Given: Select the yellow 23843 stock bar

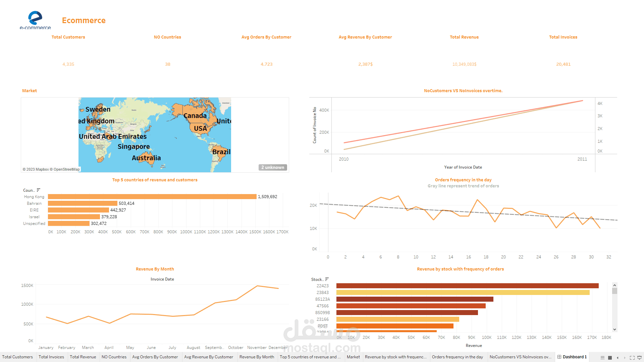Looking at the screenshot, I should point(463,293).
